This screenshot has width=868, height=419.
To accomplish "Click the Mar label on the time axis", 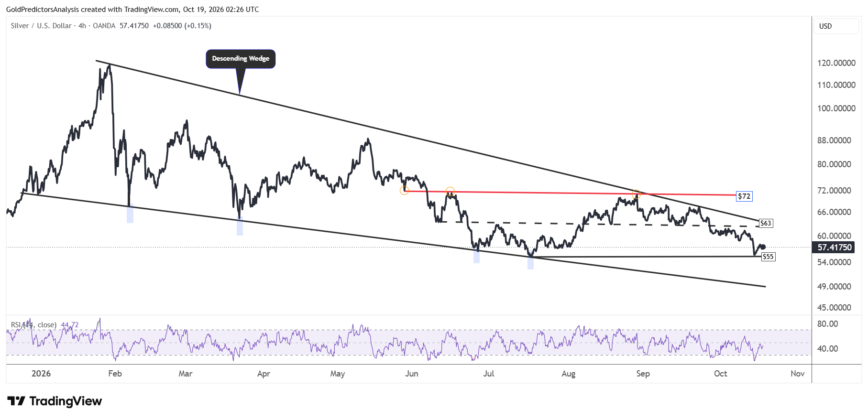I will point(186,374).
